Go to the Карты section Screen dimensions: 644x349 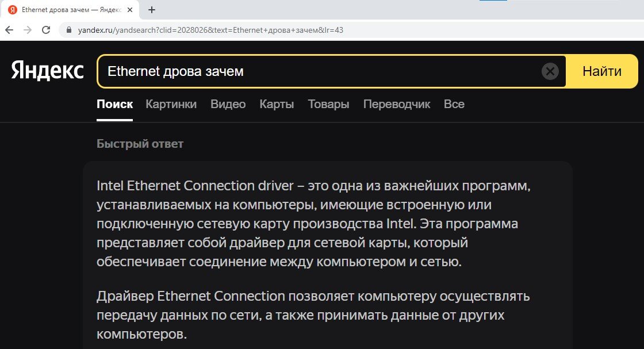(x=276, y=104)
